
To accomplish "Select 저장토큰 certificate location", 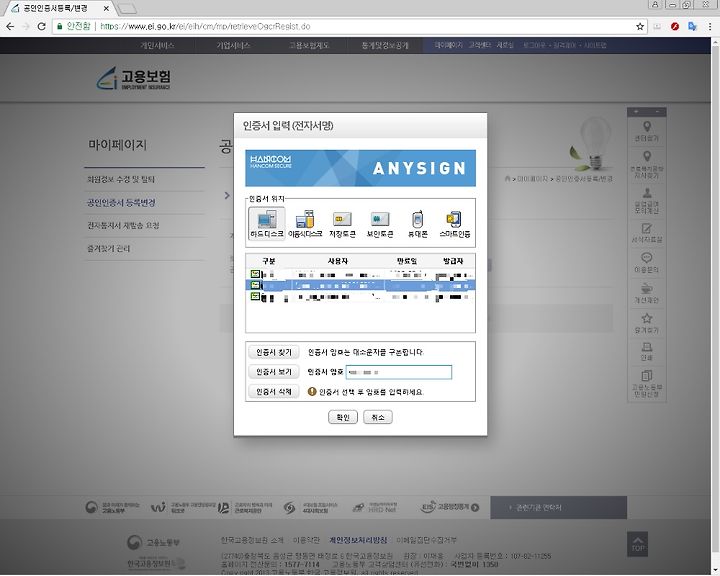I will (342, 224).
